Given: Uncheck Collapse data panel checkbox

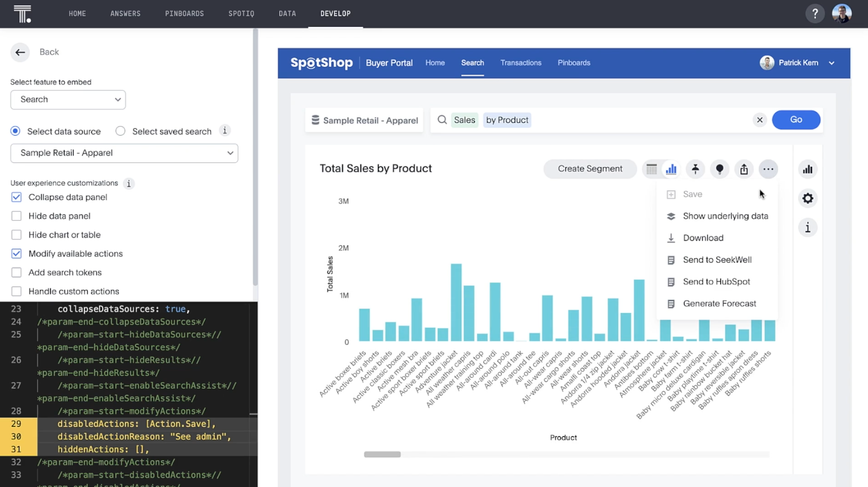Looking at the screenshot, I should (16, 197).
